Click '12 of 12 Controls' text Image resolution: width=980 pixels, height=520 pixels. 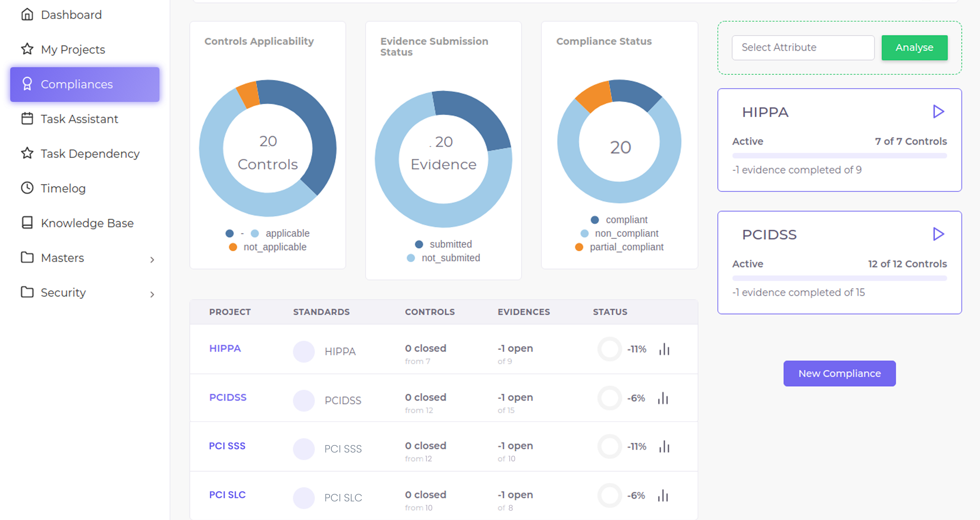[x=907, y=264]
